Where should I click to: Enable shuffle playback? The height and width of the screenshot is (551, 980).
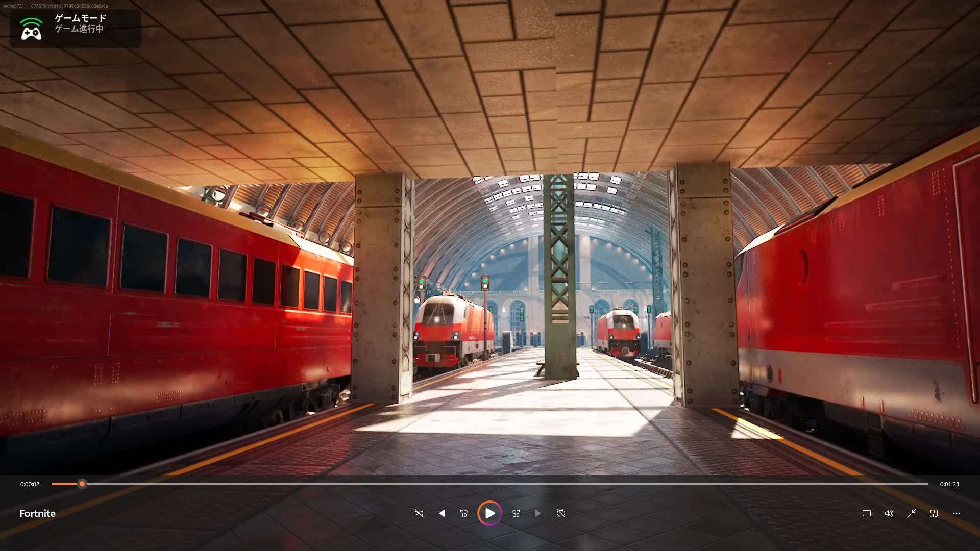(x=419, y=513)
